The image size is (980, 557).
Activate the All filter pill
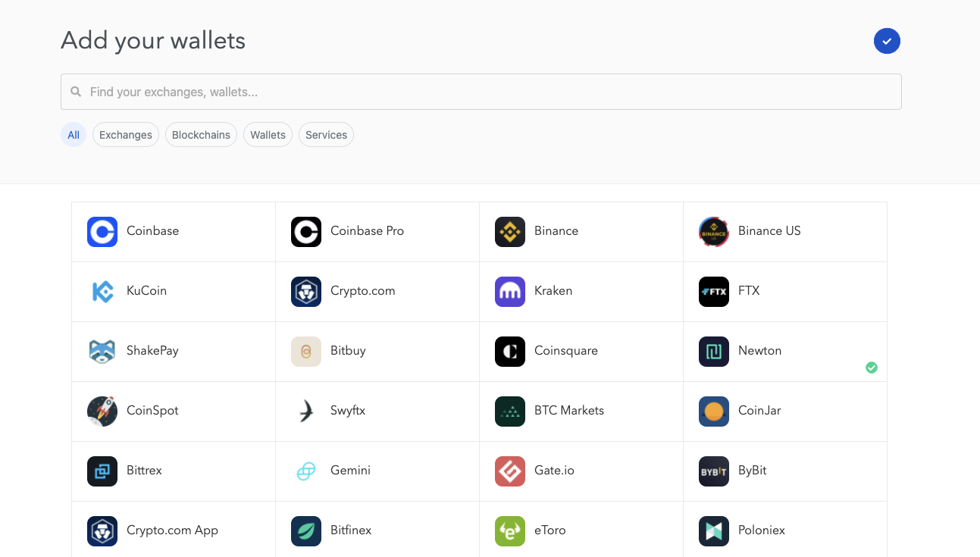point(74,135)
